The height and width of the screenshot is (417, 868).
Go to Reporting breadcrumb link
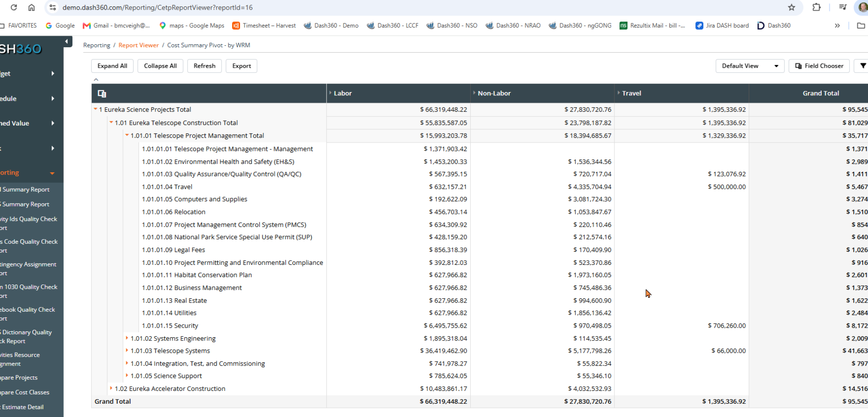pyautogui.click(x=97, y=45)
